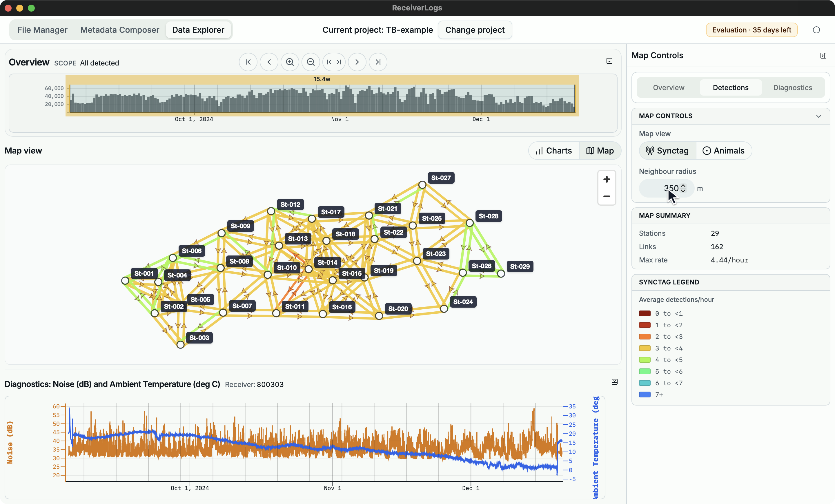This screenshot has width=835, height=504.
Task: Fit the overview timeline to full range
Action: [x=334, y=62]
